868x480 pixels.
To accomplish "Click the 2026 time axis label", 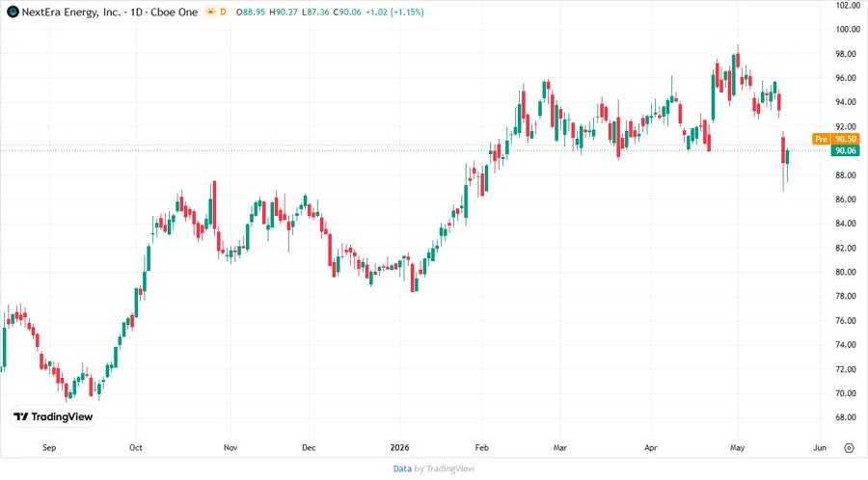I will pos(399,447).
